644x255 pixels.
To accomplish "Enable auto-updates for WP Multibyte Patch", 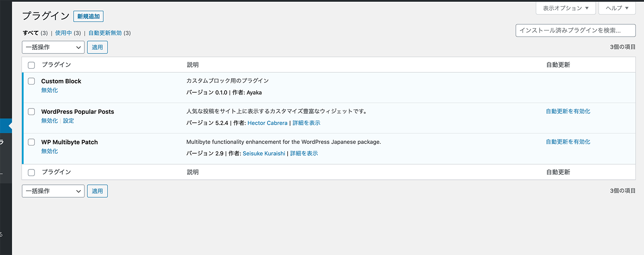I will (568, 141).
